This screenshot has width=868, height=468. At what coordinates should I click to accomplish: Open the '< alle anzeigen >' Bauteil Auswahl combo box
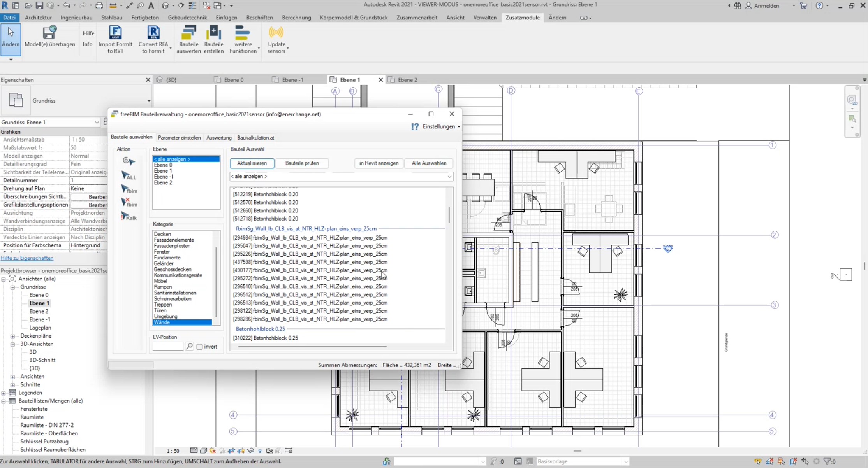(341, 176)
